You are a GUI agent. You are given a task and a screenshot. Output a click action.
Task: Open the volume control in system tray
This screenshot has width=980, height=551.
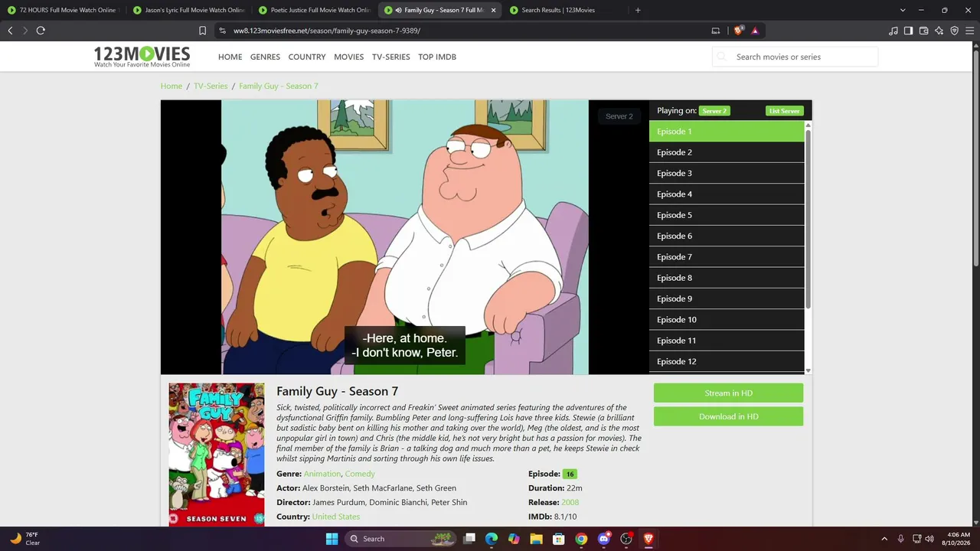(929, 539)
